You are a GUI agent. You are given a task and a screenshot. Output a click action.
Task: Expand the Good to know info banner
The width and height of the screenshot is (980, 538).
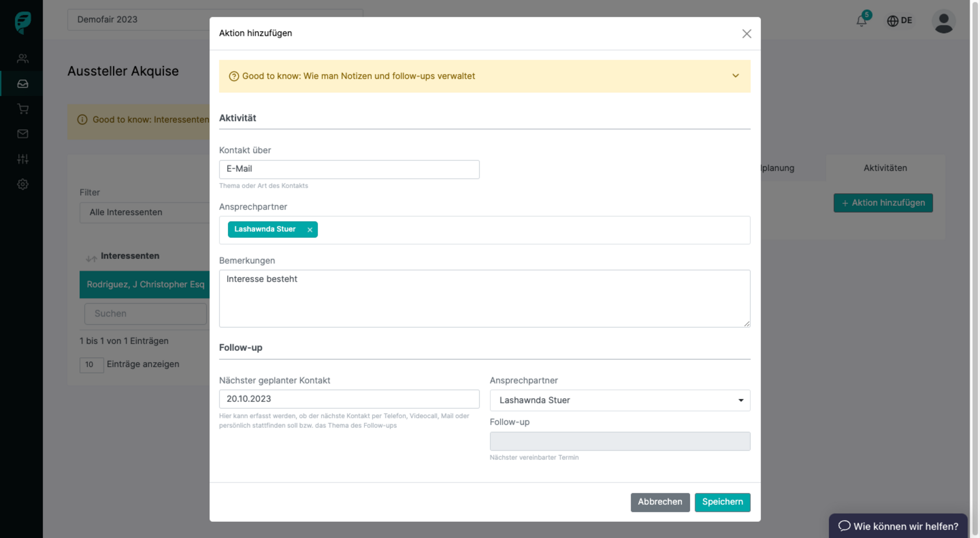735,76
